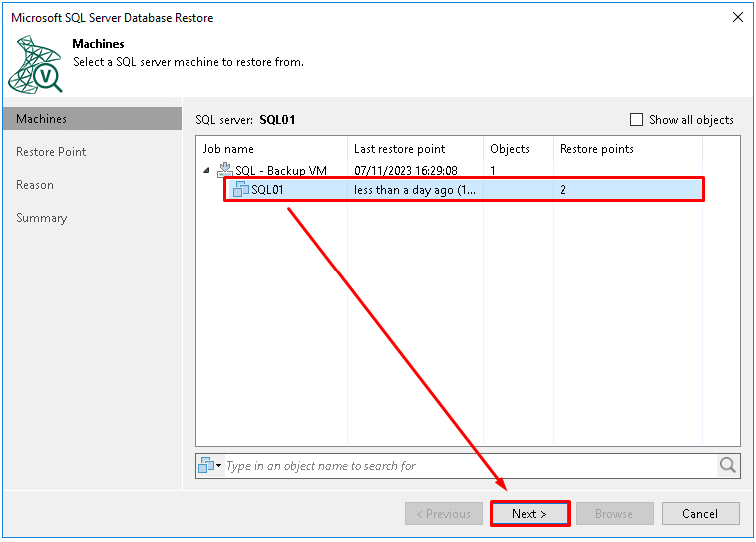Image resolution: width=756 pixels, height=542 pixels.
Task: Sort by the Objects column header
Action: (518, 149)
